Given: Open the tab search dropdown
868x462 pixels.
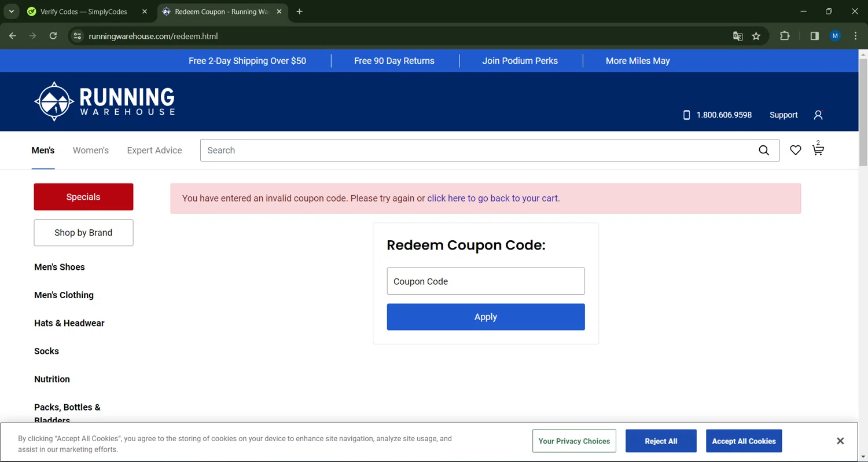Looking at the screenshot, I should [x=11, y=12].
